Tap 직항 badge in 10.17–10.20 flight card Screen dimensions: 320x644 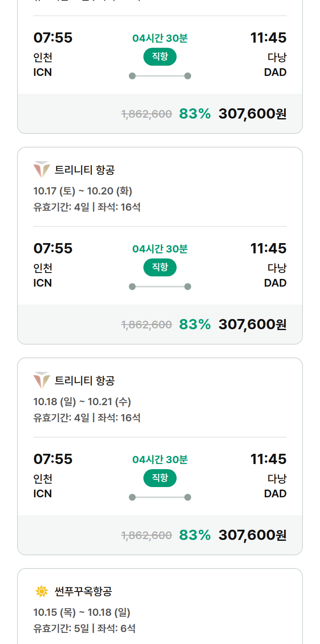[160, 267]
